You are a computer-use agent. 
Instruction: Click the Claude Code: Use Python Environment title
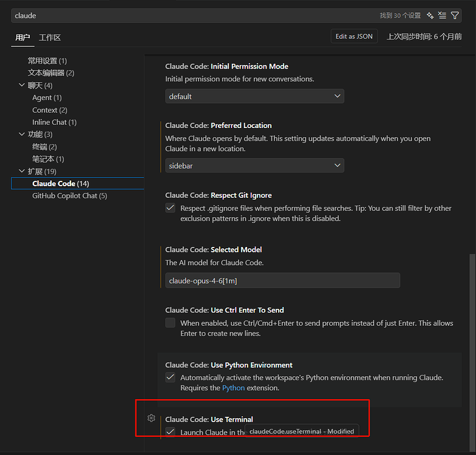[228, 365]
